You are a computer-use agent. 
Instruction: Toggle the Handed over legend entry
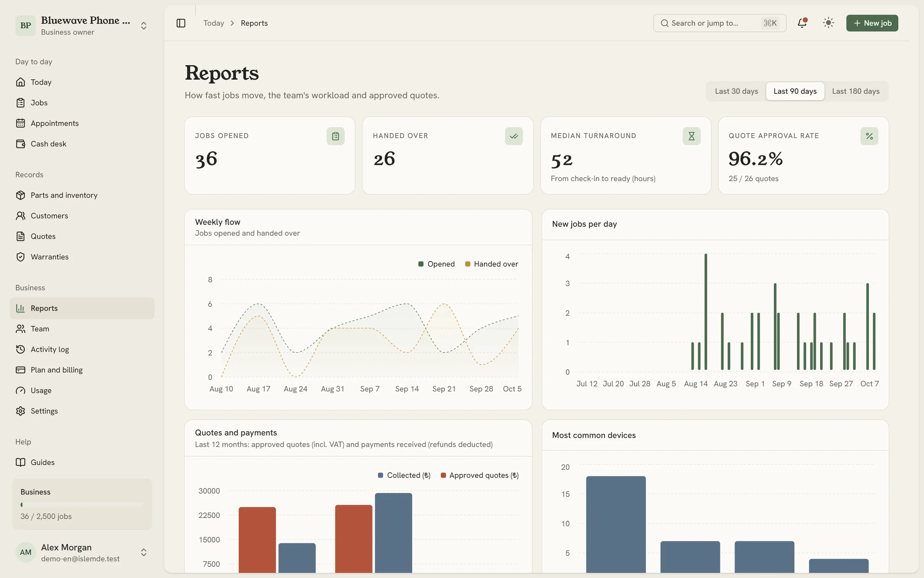tap(492, 264)
